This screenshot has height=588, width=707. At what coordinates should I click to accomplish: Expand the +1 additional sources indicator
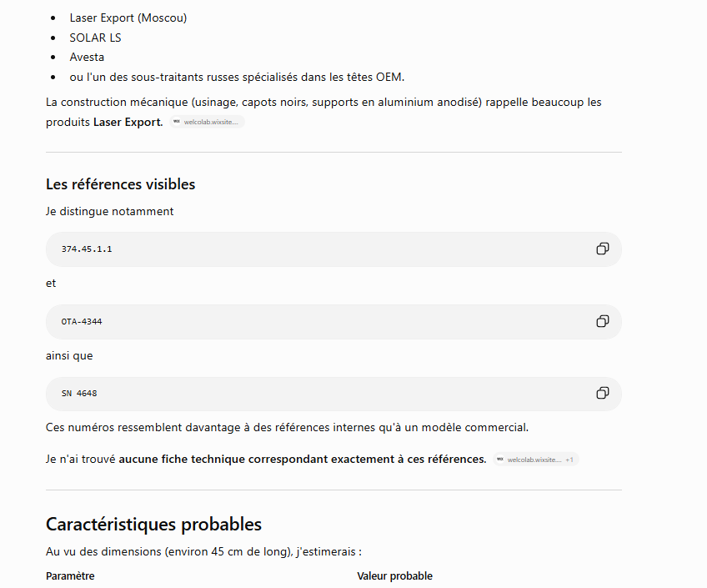pyautogui.click(x=569, y=460)
